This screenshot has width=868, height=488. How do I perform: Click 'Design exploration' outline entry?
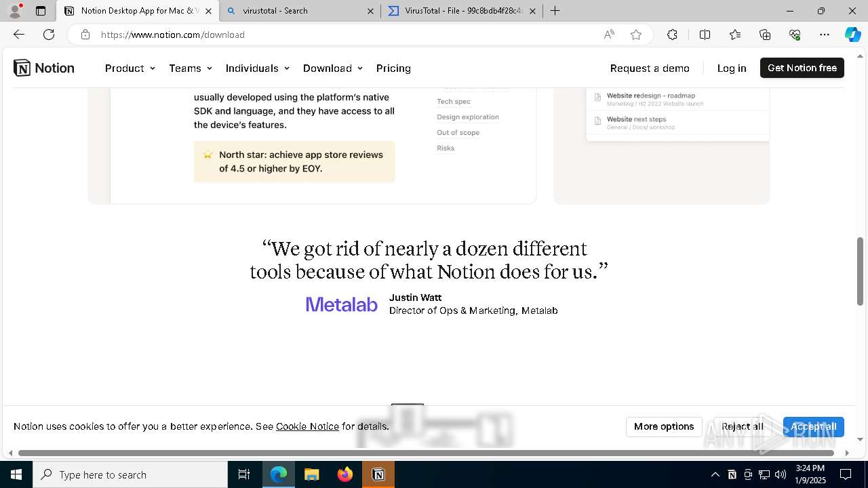pos(468,117)
